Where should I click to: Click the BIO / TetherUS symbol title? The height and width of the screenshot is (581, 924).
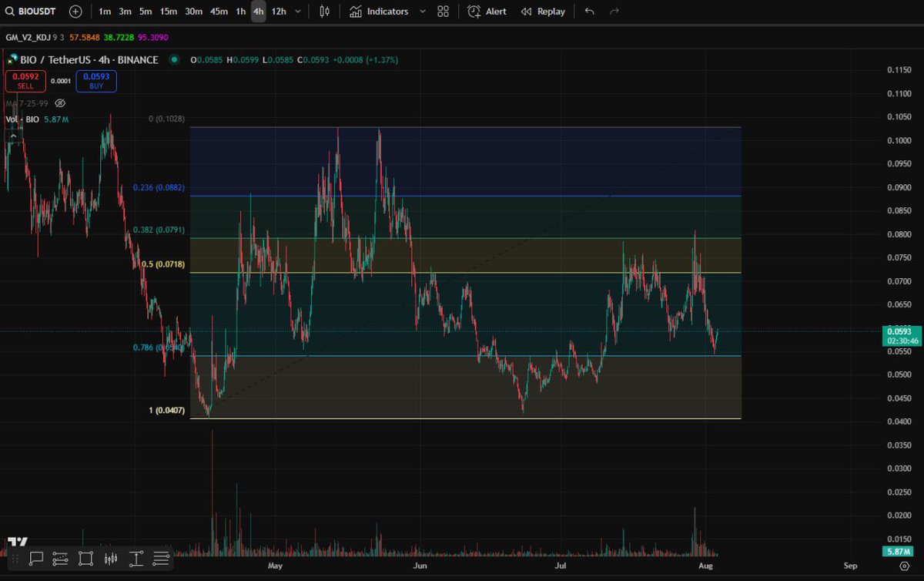[89, 59]
